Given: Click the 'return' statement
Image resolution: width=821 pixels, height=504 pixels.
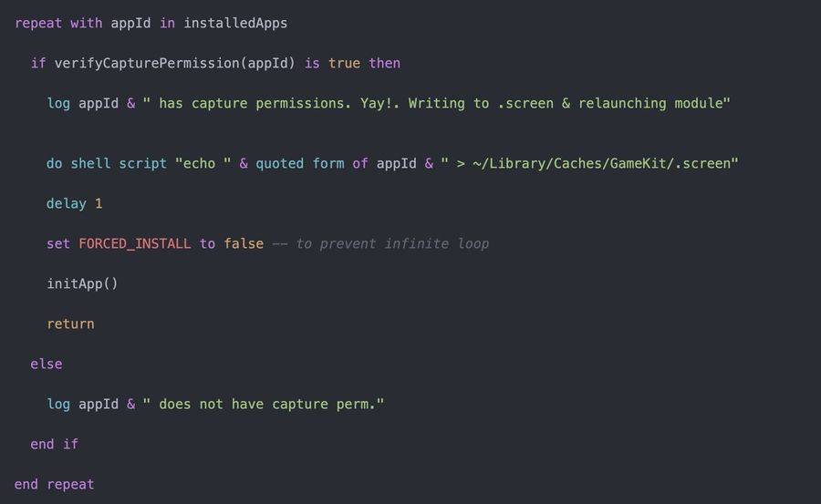Looking at the screenshot, I should click(70, 324).
